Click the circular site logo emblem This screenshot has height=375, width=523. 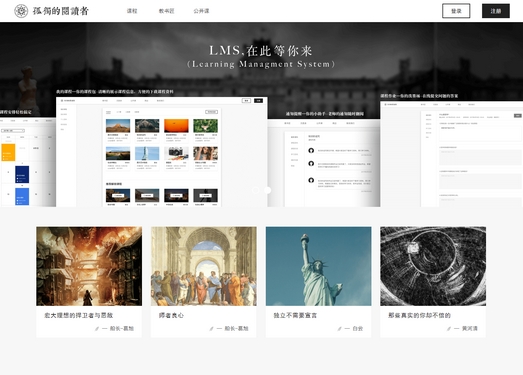21,11
